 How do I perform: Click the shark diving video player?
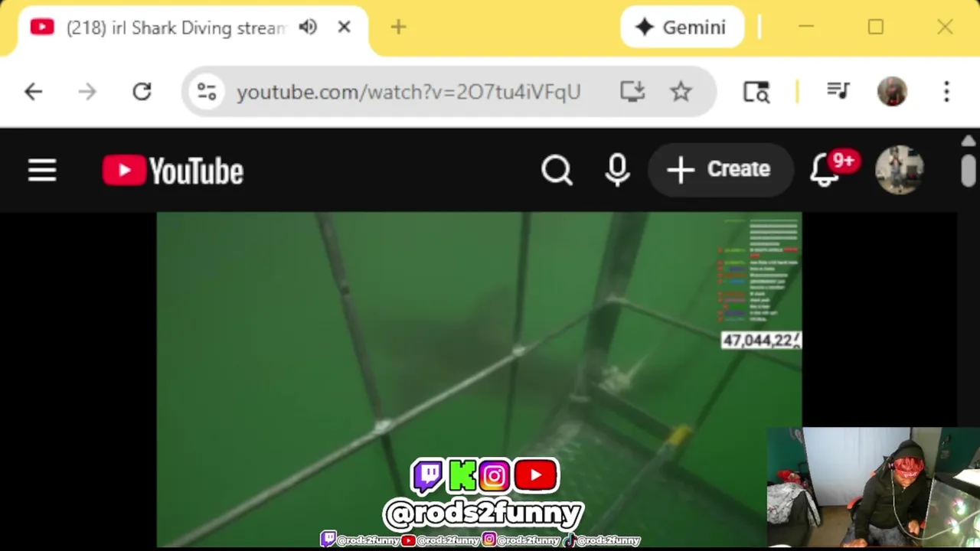tap(479, 379)
